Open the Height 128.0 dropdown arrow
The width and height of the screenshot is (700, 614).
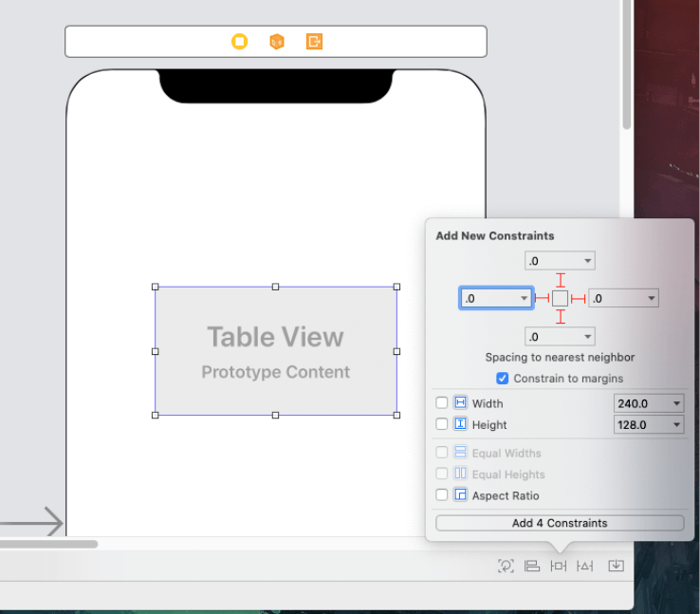pos(677,424)
